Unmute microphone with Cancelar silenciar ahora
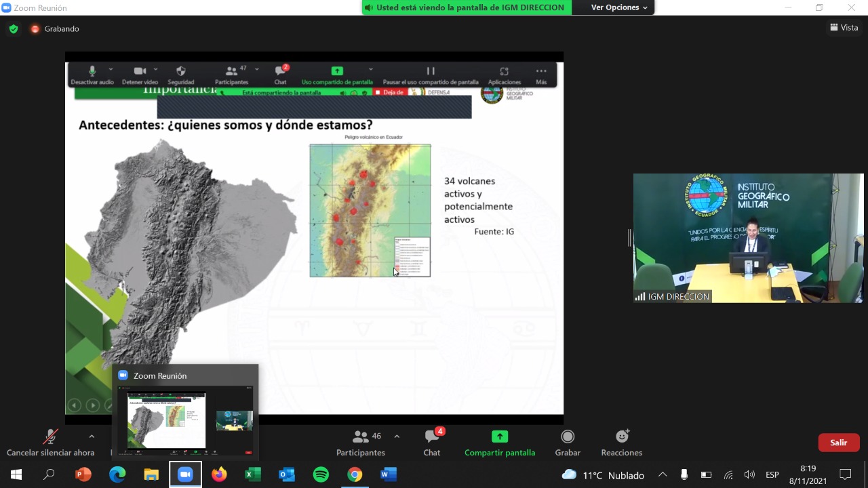The width and height of the screenshot is (868, 488). (x=50, y=443)
